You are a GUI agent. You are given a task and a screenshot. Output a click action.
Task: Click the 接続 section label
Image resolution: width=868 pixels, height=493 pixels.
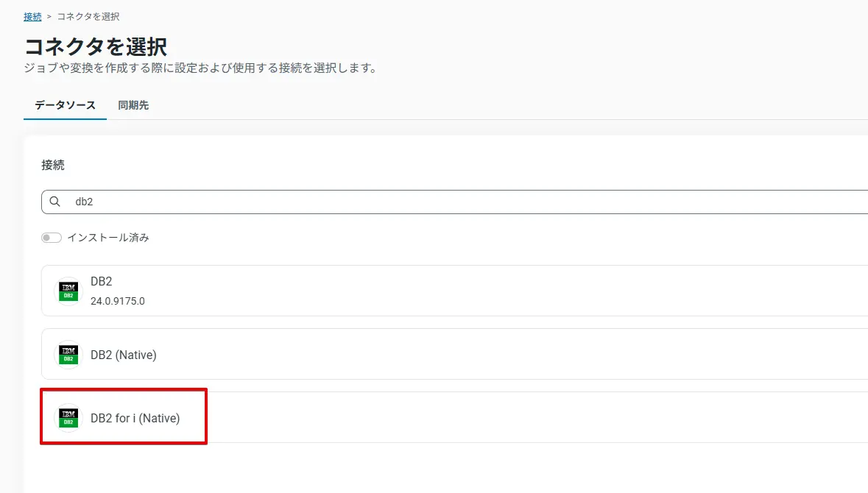(52, 165)
